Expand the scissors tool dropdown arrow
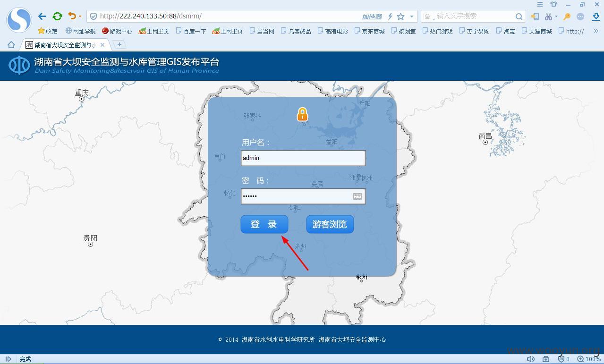The height and width of the screenshot is (364, 604). point(556,17)
